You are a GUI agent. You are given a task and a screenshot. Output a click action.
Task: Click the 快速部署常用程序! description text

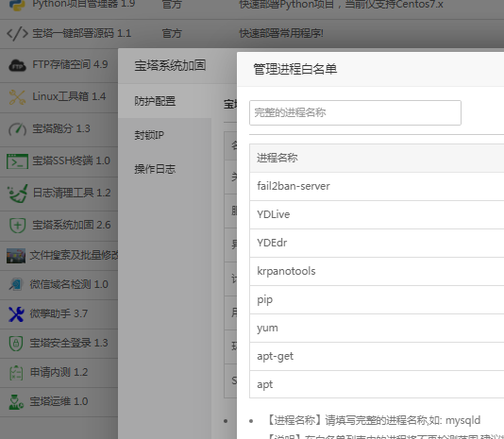281,33
